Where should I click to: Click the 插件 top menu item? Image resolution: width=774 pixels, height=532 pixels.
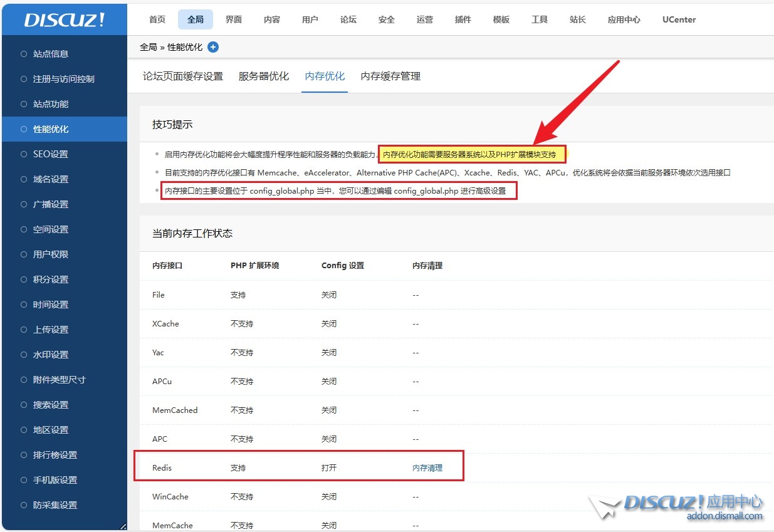[463, 19]
